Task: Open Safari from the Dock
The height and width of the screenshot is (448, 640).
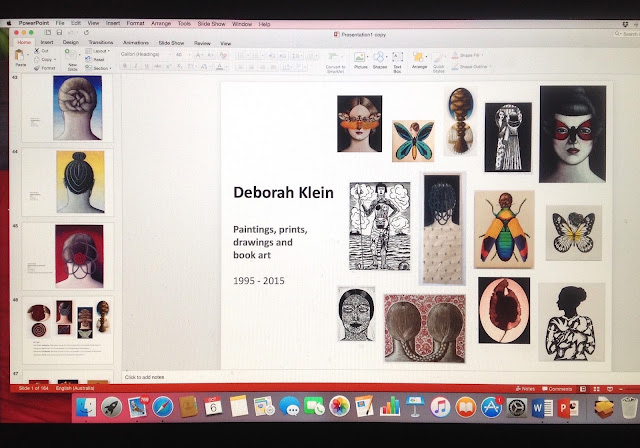Action: coord(163,407)
